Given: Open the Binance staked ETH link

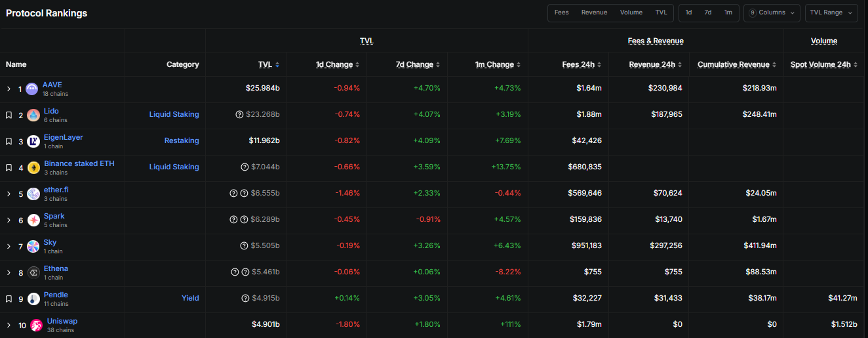Looking at the screenshot, I should coord(79,163).
